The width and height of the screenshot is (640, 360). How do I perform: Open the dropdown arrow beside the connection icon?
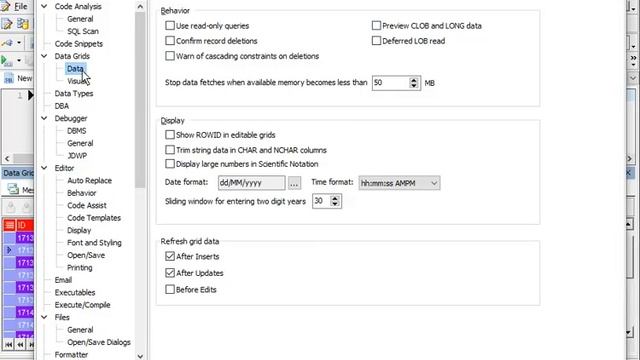19,43
